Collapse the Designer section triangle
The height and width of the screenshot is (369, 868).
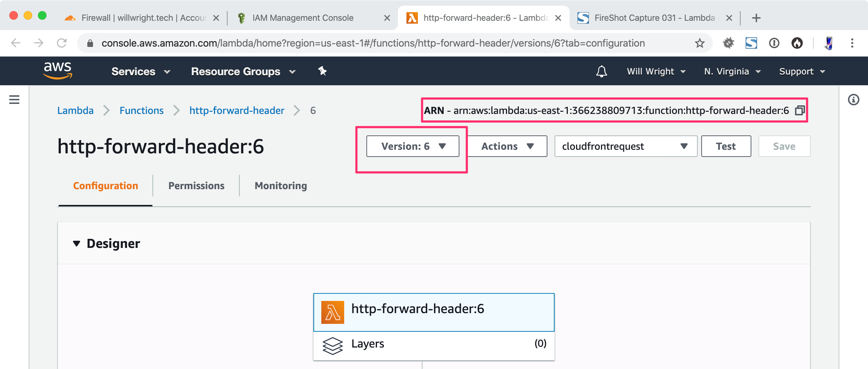(76, 244)
